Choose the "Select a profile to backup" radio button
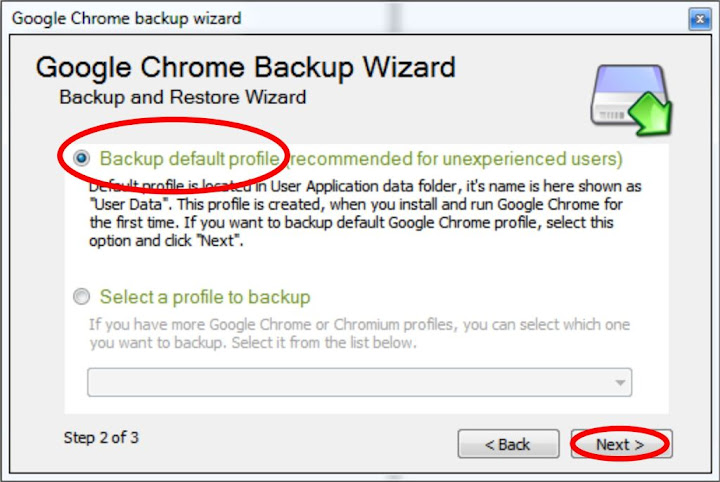720x482 pixels. (82, 297)
